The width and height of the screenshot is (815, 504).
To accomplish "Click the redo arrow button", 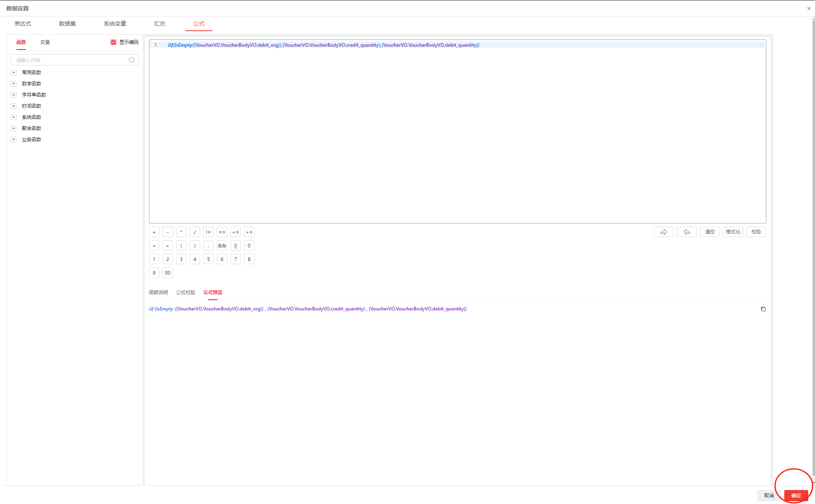I will 663,232.
